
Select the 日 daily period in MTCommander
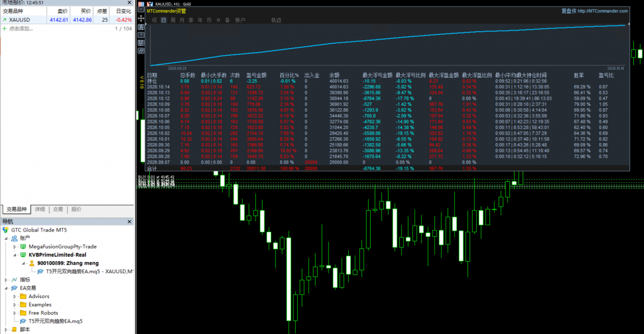pyautogui.click(x=164, y=20)
